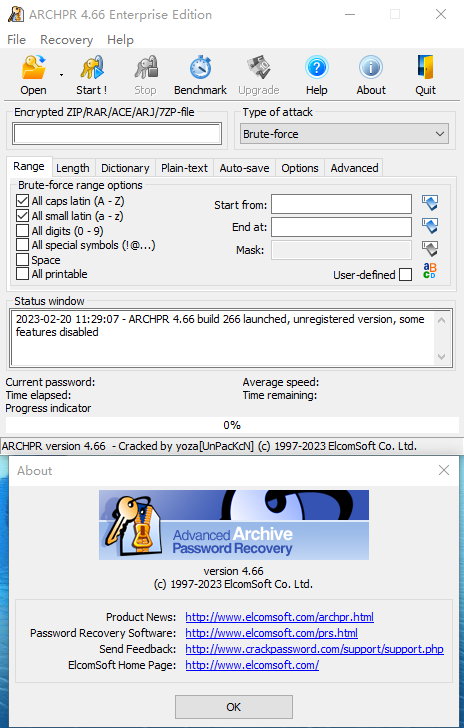Open the Product News archpr.html link

tap(279, 617)
